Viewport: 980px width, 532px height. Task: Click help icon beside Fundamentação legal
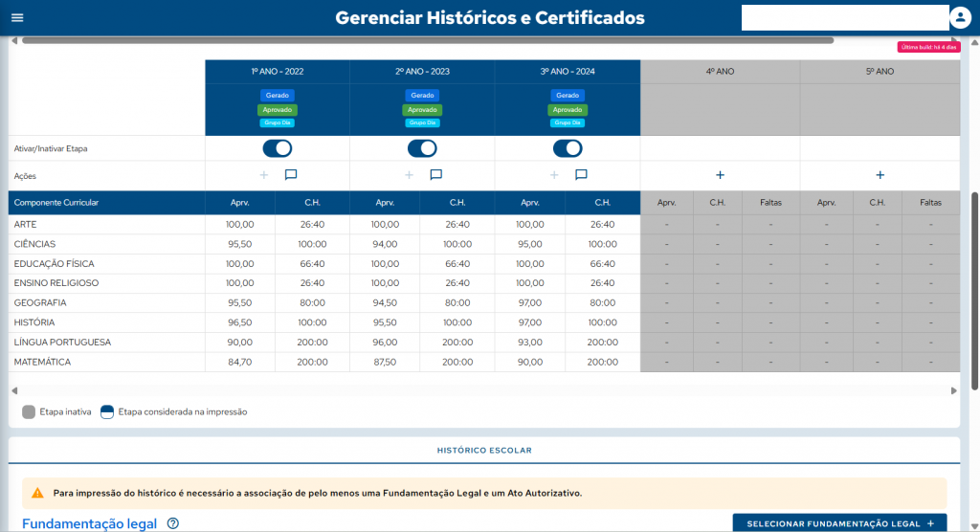(x=173, y=523)
